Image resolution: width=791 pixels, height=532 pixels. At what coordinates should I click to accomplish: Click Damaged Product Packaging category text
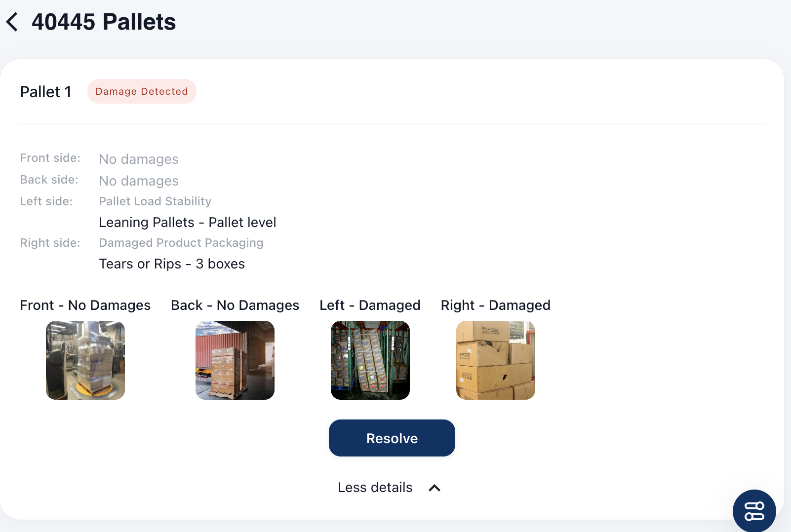click(181, 243)
